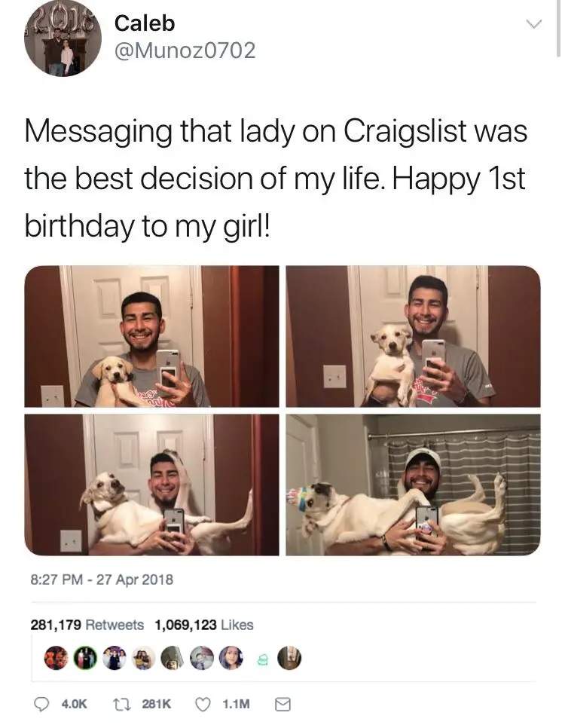Open the @Munoz0702 handle

pyautogui.click(x=185, y=50)
